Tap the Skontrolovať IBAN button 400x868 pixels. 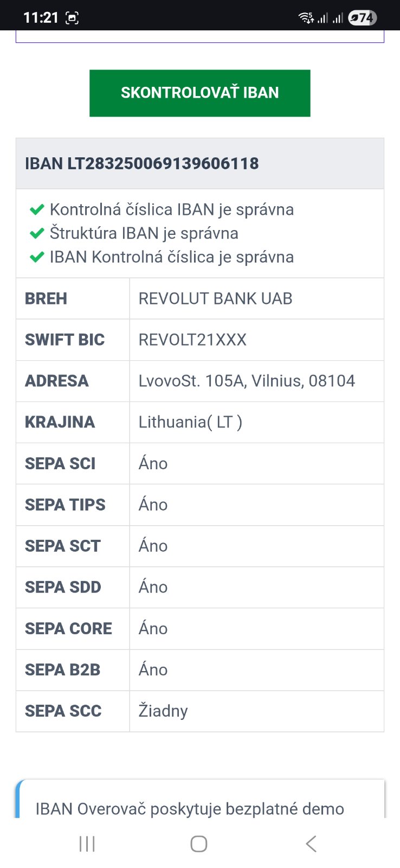[x=199, y=93]
